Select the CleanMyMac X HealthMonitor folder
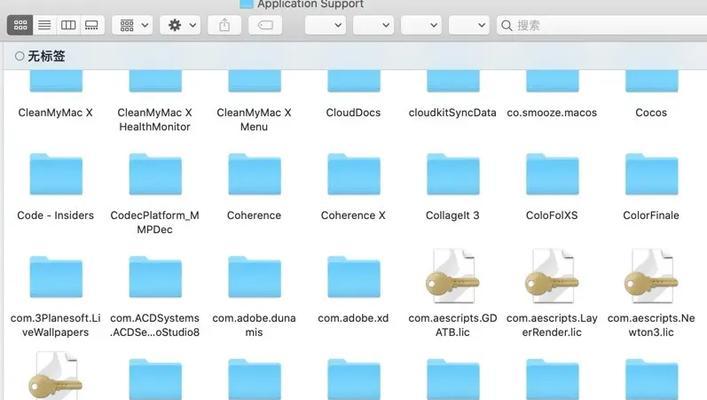The height and width of the screenshot is (400, 707). 155,81
